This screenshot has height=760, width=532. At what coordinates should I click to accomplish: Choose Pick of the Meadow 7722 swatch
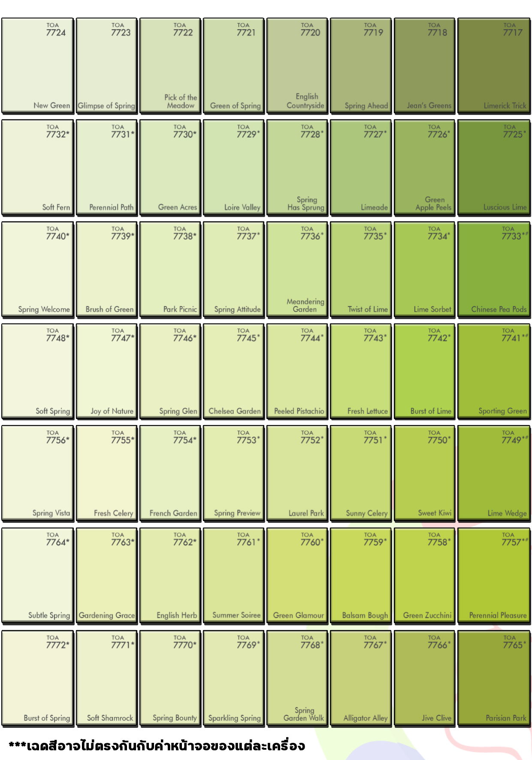(x=170, y=66)
